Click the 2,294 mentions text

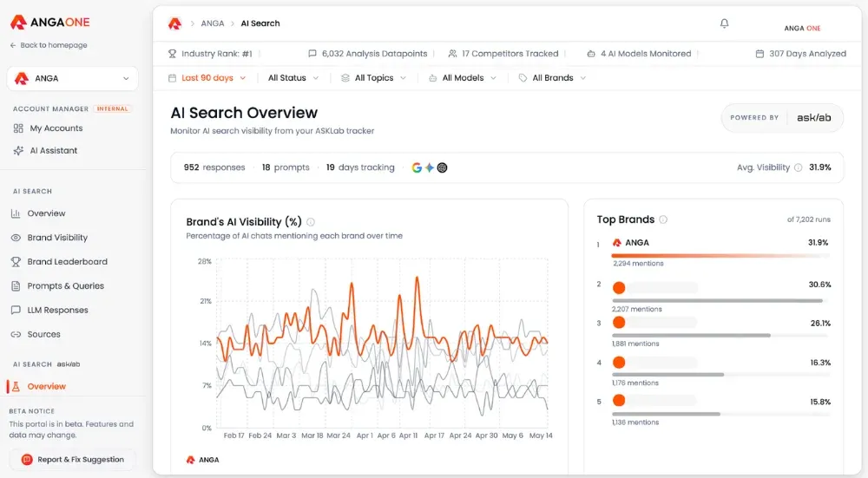click(x=638, y=264)
